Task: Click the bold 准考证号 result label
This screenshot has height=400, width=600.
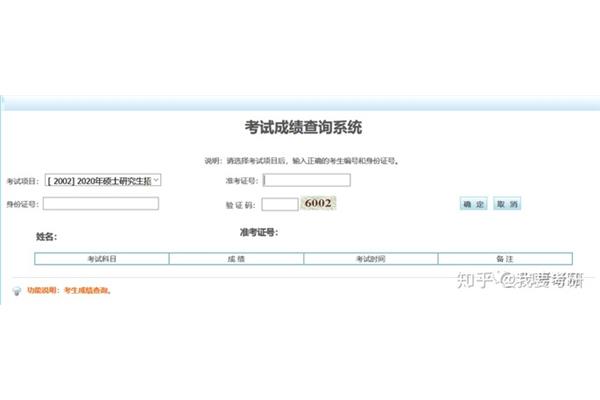Action: coord(259,232)
